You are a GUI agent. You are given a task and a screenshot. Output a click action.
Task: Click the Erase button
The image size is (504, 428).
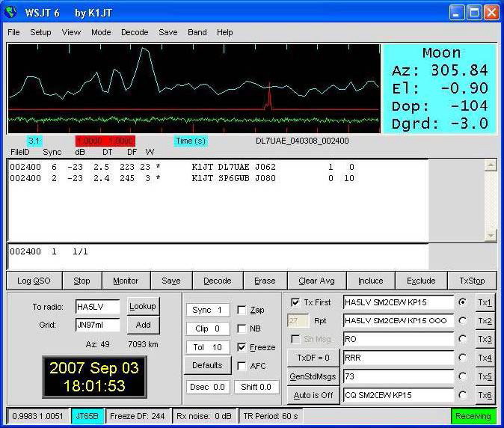click(x=265, y=281)
